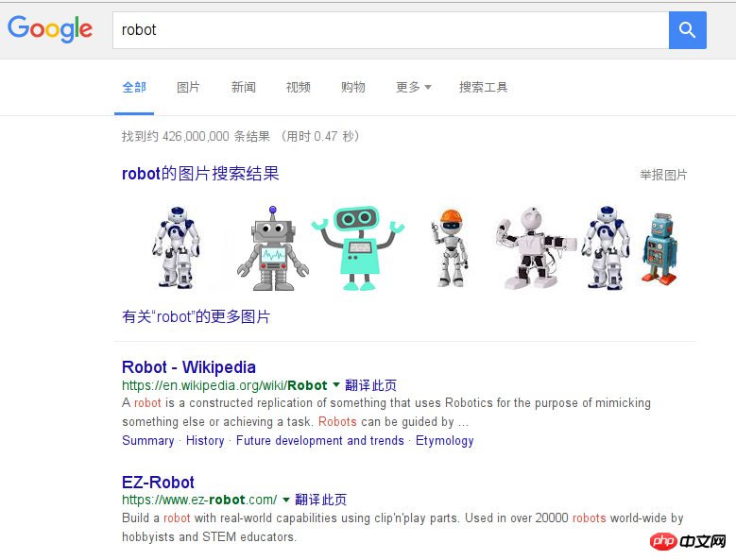Viewport: 736px width, 560px height.
Task: Open 搜索工具 search tools
Action: 484,87
